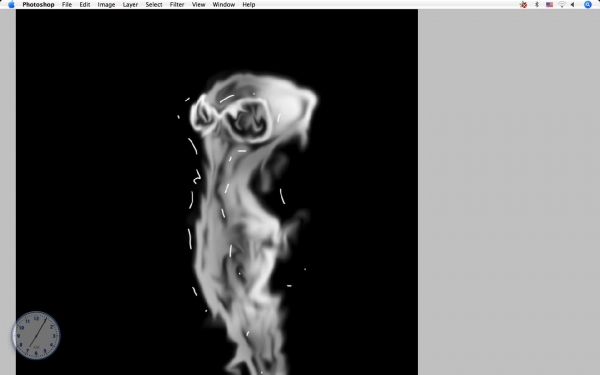Open the Window menu
Image resolution: width=600 pixels, height=375 pixels.
[223, 5]
